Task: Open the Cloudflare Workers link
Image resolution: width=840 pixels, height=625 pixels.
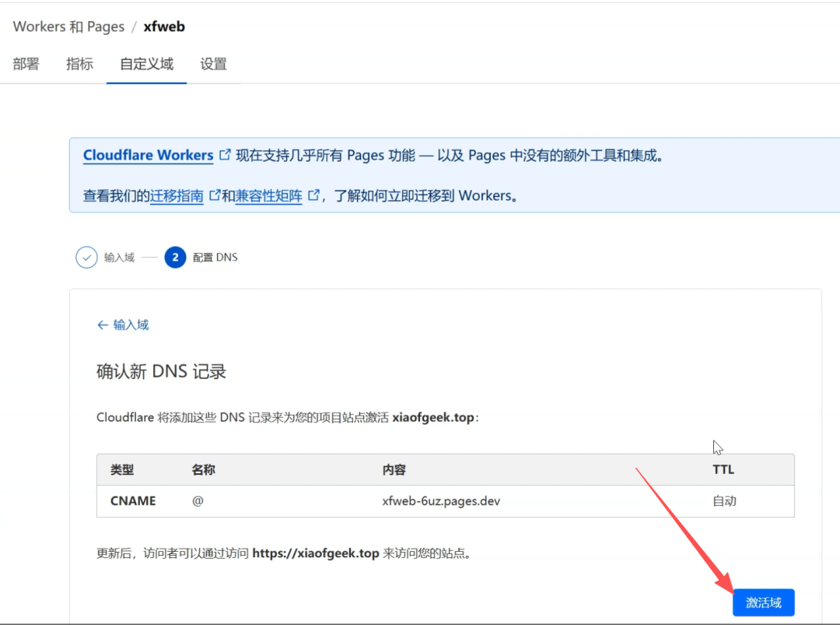Action: [x=149, y=155]
